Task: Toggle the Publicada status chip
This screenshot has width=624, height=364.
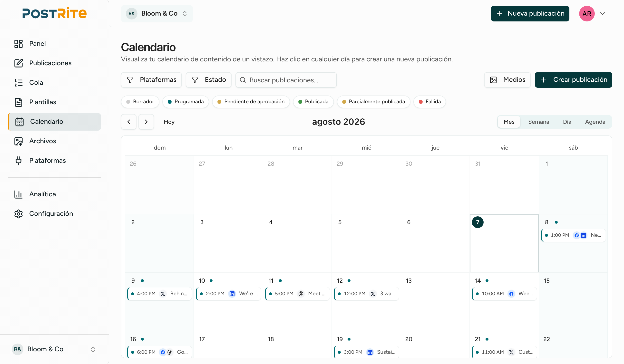Action: [x=313, y=102]
